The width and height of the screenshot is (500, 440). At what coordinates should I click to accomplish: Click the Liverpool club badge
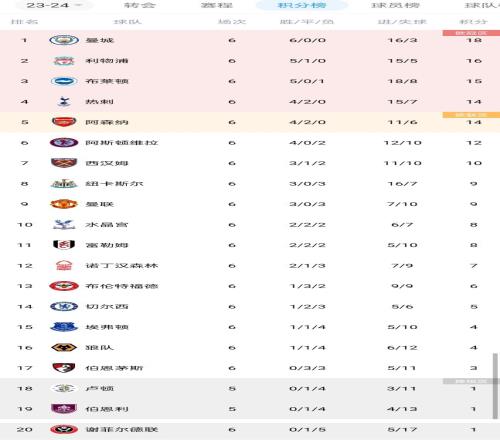pyautogui.click(x=64, y=61)
